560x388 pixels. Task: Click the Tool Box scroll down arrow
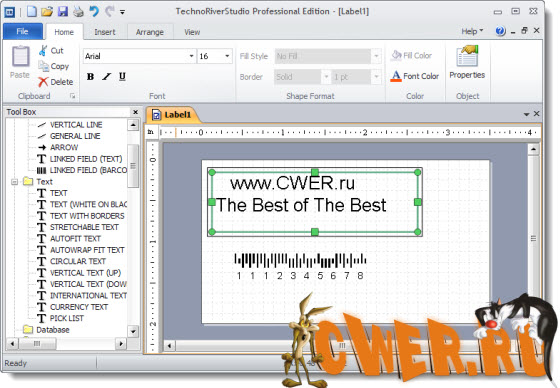click(x=133, y=331)
